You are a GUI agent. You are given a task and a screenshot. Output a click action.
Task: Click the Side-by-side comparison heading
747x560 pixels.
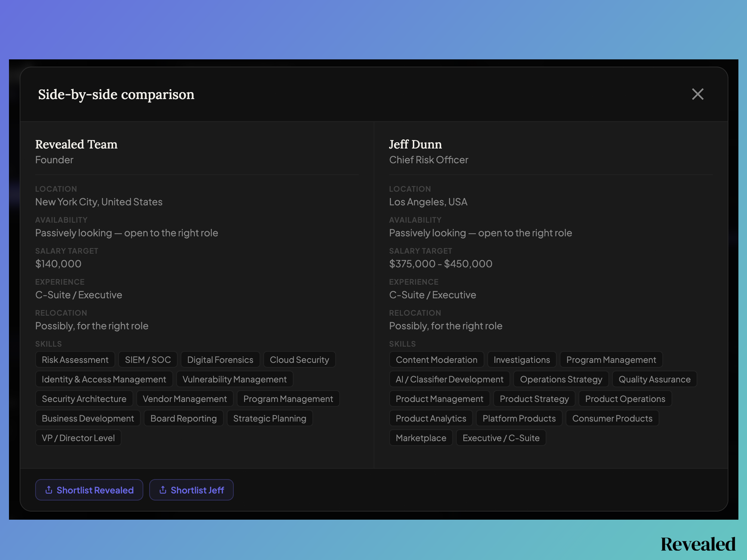(116, 94)
